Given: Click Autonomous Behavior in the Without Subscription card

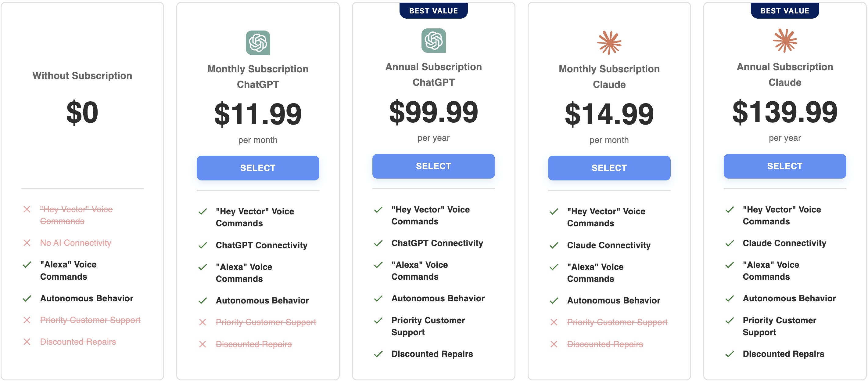Looking at the screenshot, I should [87, 298].
